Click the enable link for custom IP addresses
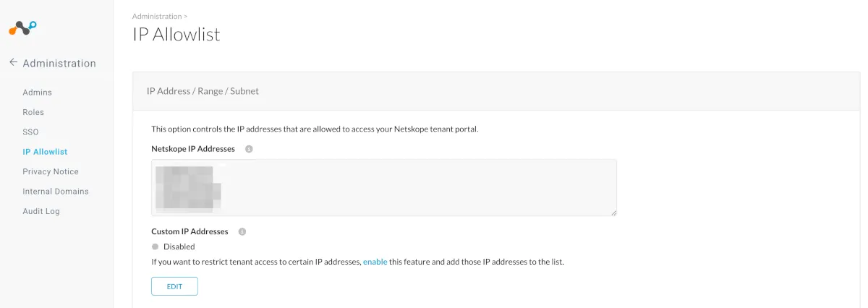 click(x=375, y=262)
